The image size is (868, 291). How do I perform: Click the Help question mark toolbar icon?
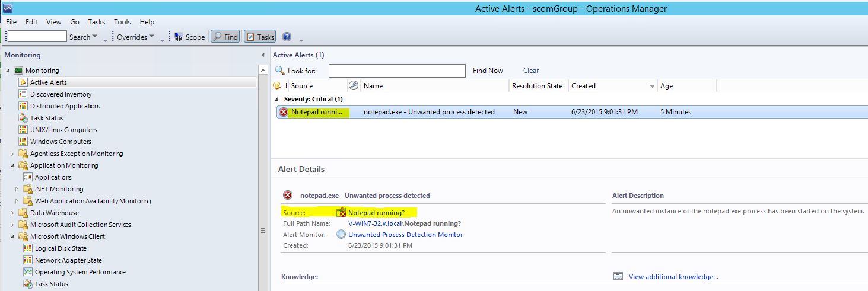(x=287, y=37)
